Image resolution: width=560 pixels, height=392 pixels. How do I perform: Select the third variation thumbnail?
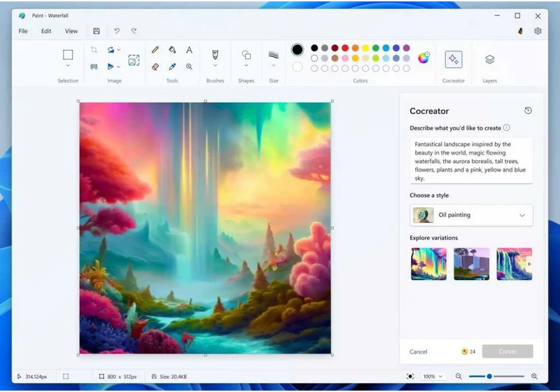[514, 264]
